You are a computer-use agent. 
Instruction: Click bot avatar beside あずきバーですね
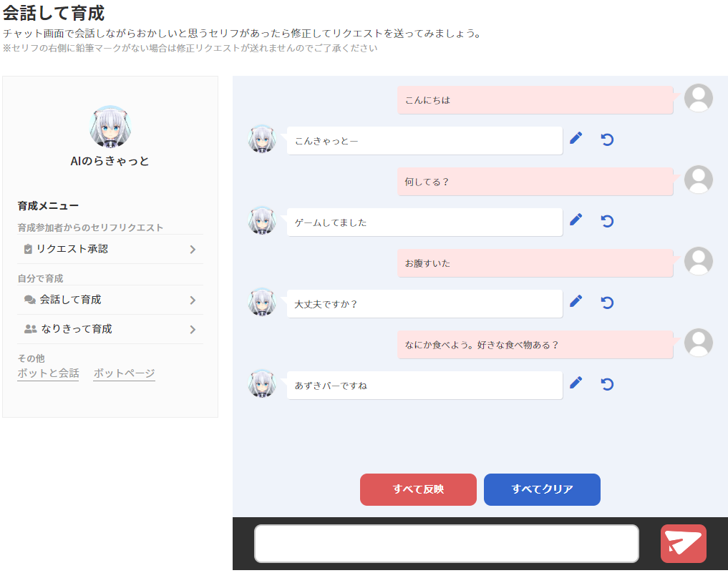pos(262,383)
